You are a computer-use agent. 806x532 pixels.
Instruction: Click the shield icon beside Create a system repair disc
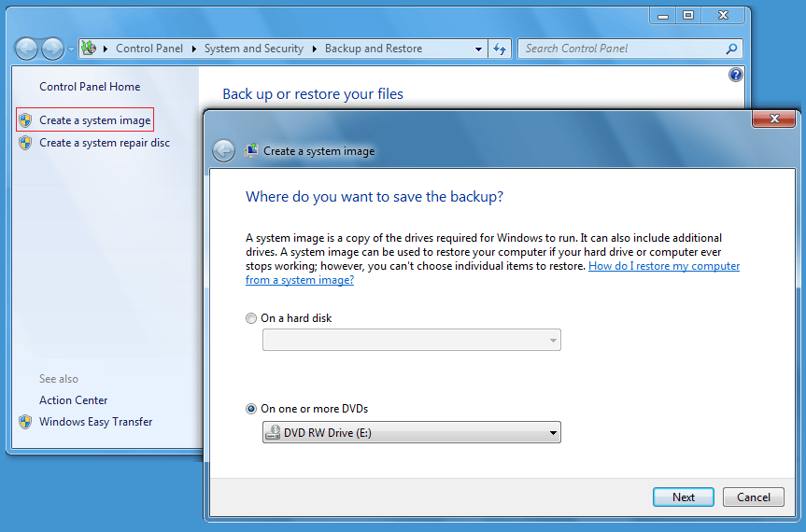[25, 143]
